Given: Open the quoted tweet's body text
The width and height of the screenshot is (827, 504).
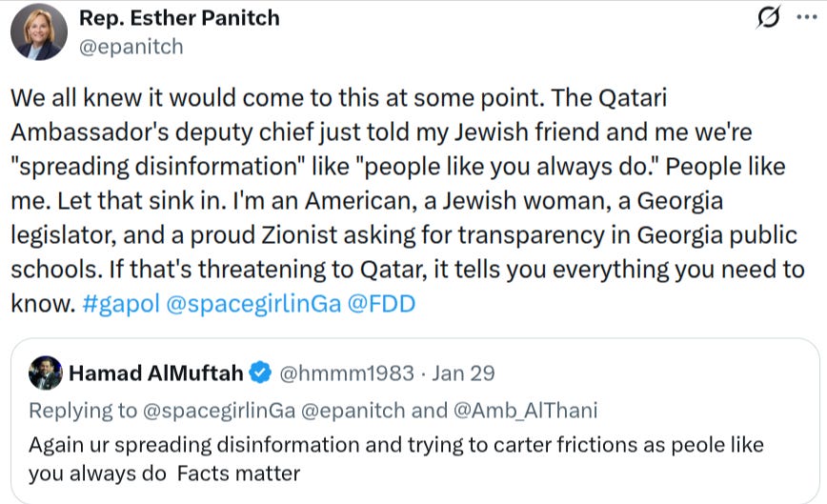Looking at the screenshot, I should click(x=396, y=458).
